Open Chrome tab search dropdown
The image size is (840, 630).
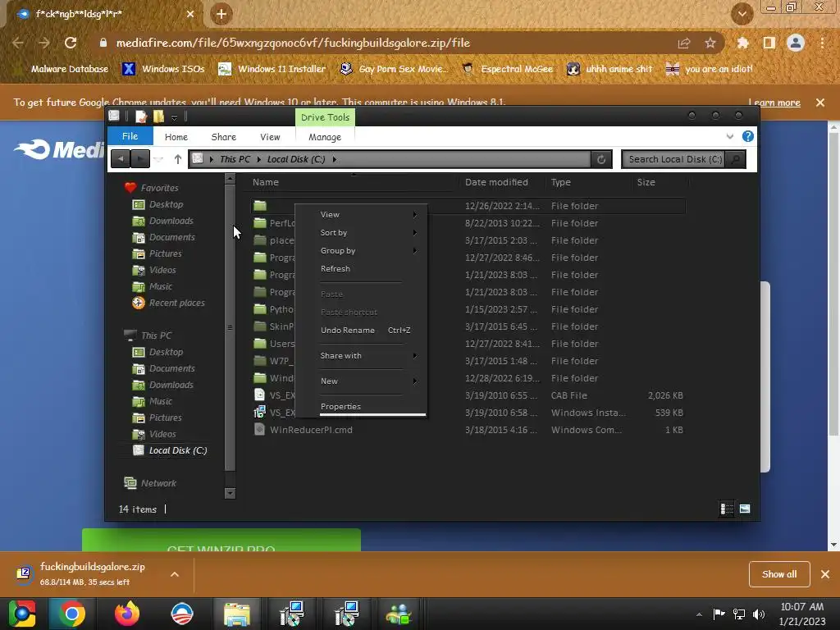click(x=742, y=14)
